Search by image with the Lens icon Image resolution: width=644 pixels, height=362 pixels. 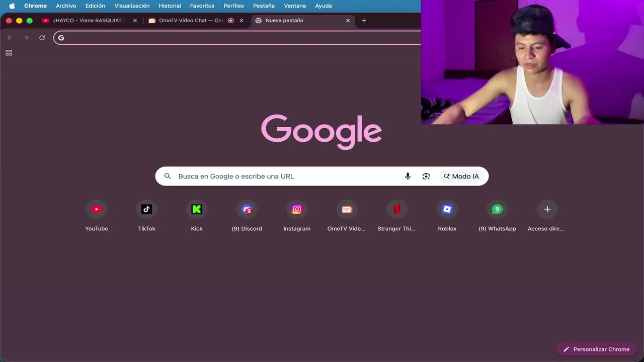click(x=426, y=176)
